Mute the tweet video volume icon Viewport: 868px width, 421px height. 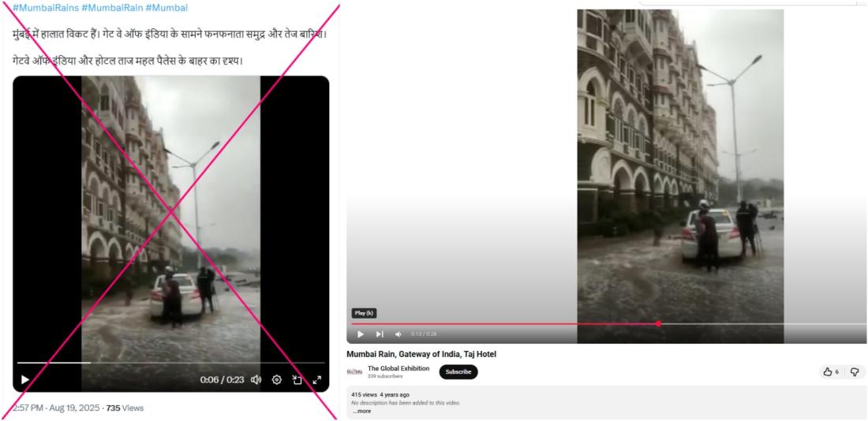[256, 379]
